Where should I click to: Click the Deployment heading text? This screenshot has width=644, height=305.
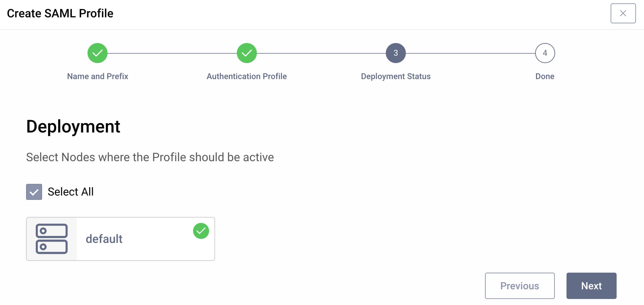73,126
